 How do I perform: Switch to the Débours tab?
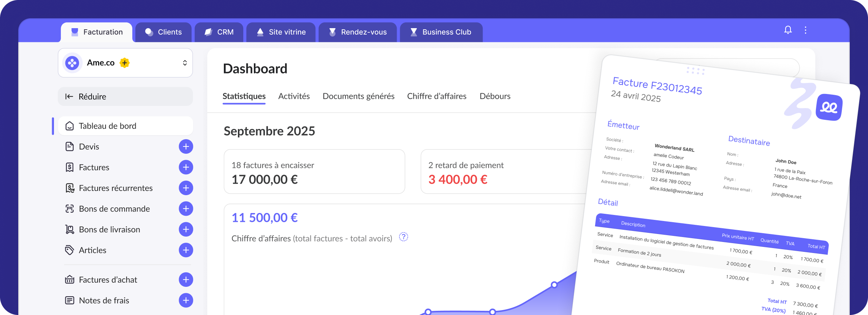coord(495,96)
